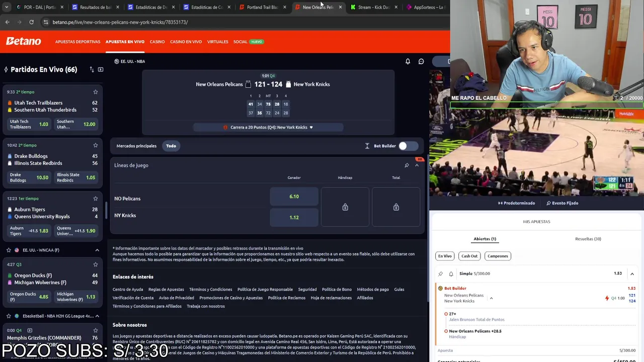Click stream icon on Memphis Grizzlies match

pyautogui.click(x=30, y=330)
